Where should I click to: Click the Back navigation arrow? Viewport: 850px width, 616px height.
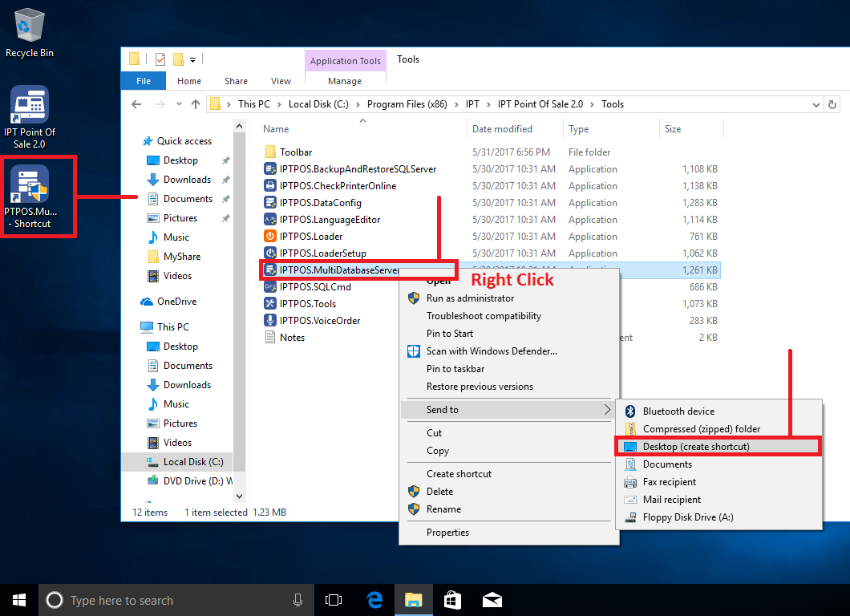[136, 104]
